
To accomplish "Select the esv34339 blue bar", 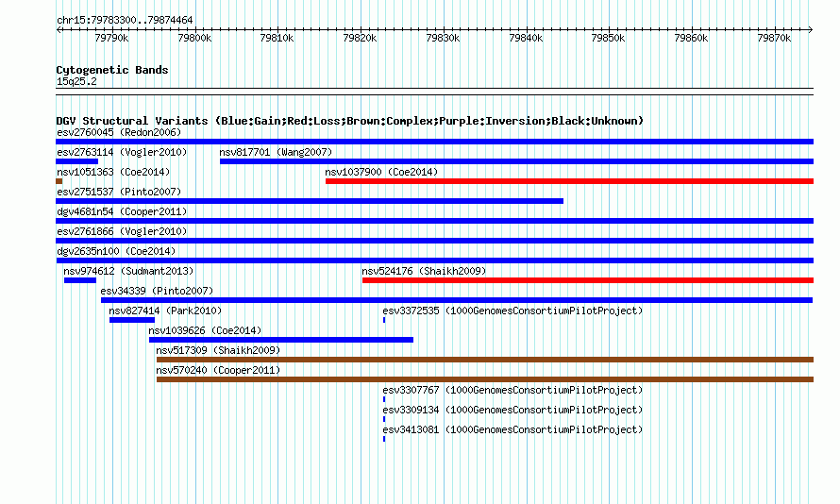I will pos(457,300).
